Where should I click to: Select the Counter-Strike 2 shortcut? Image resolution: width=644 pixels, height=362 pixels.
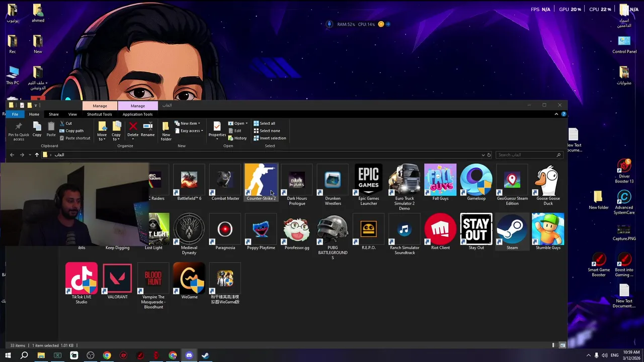(x=261, y=183)
